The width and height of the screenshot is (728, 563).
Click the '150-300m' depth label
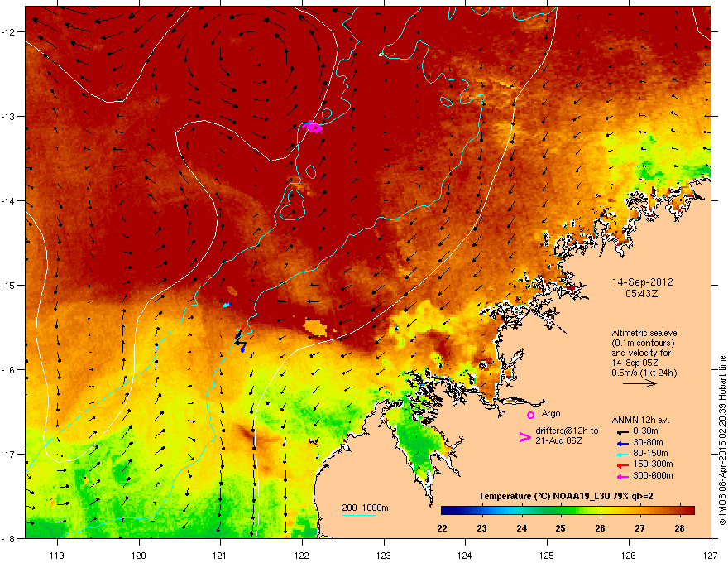point(653,464)
